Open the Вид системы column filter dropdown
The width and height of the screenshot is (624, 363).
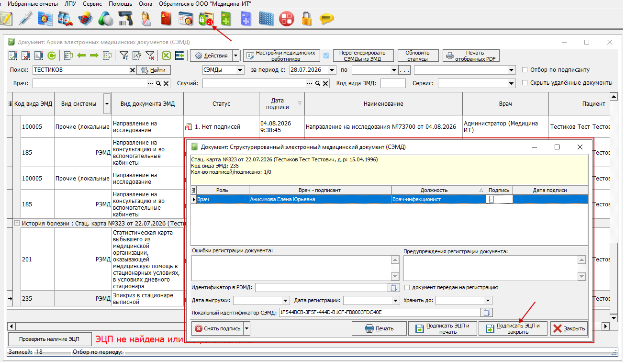[107, 104]
